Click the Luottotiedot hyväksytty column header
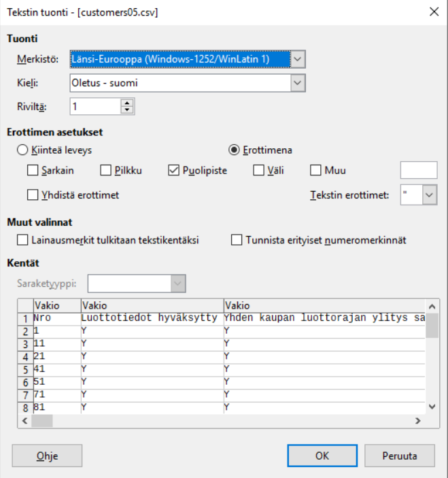The width and height of the screenshot is (448, 478). pyautogui.click(x=152, y=306)
